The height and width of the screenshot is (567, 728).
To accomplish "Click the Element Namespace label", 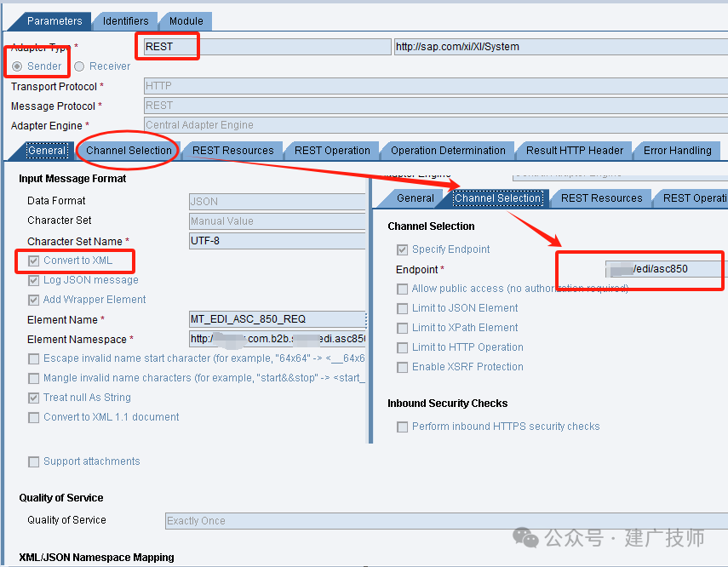I will click(x=77, y=340).
